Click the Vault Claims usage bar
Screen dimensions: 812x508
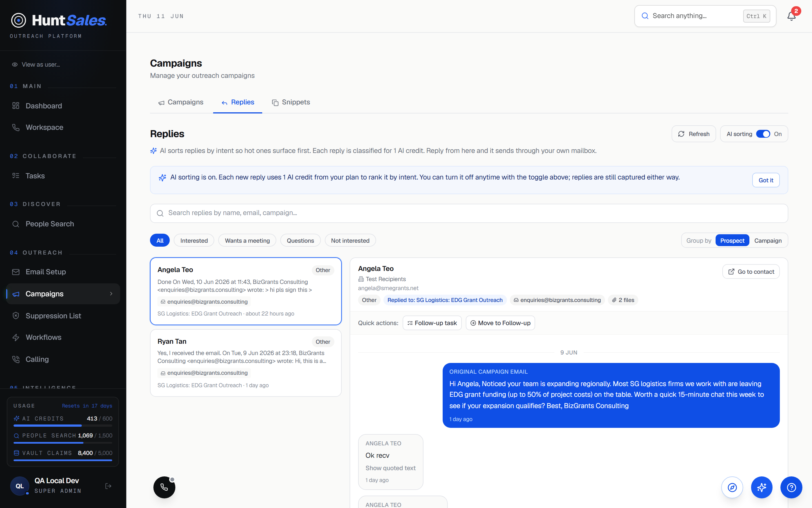pyautogui.click(x=63, y=460)
